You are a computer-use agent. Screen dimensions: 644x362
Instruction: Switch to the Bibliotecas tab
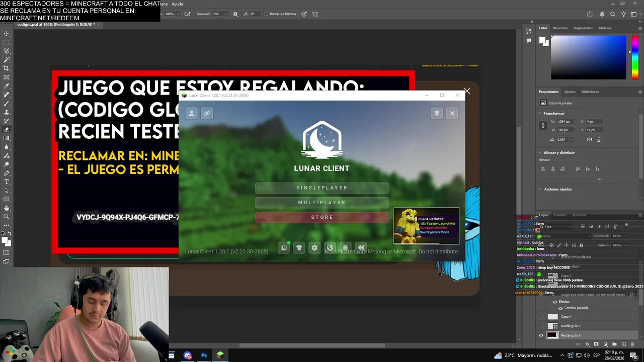pos(590,92)
